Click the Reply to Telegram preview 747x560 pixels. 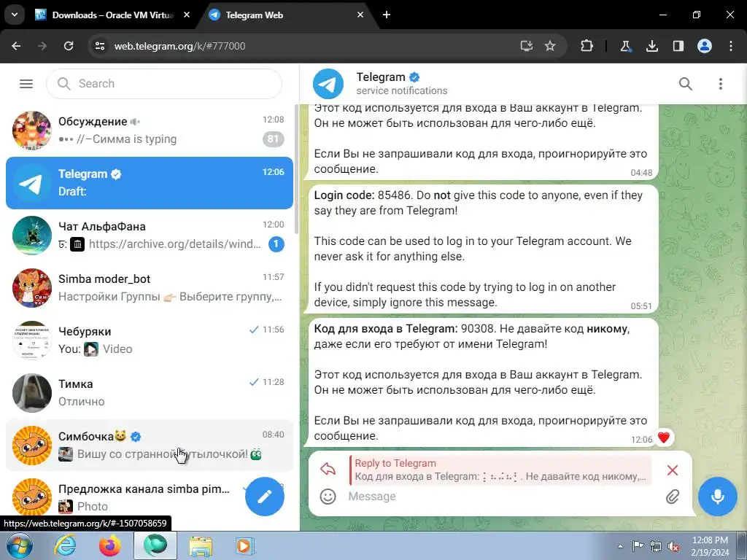click(x=500, y=470)
